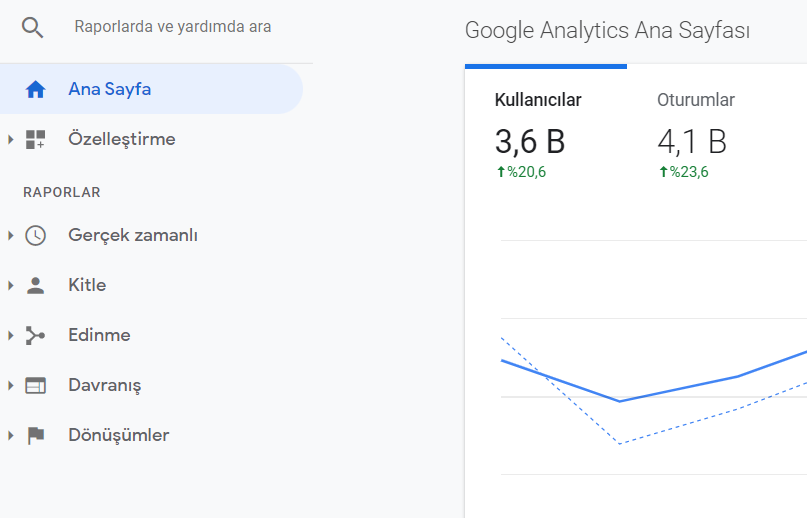Click the Gerçek zamanlı clock icon
Viewport: 807px width, 518px height.
pos(36,235)
